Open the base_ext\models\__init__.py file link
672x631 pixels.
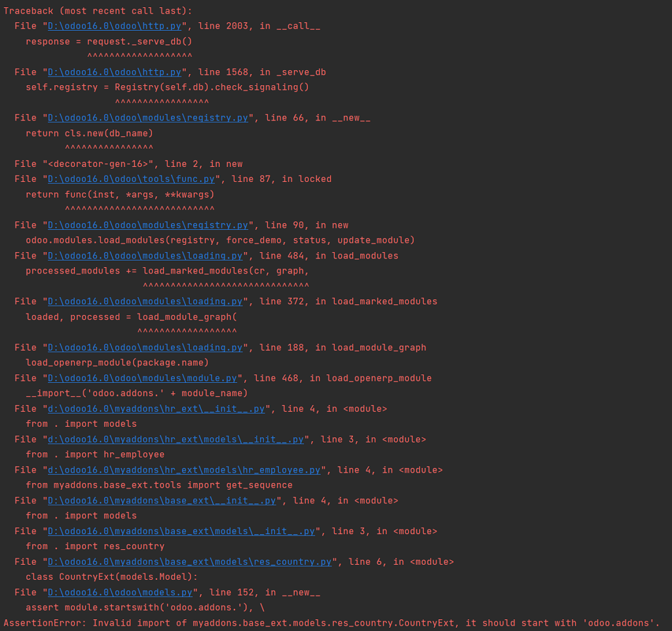point(181,532)
